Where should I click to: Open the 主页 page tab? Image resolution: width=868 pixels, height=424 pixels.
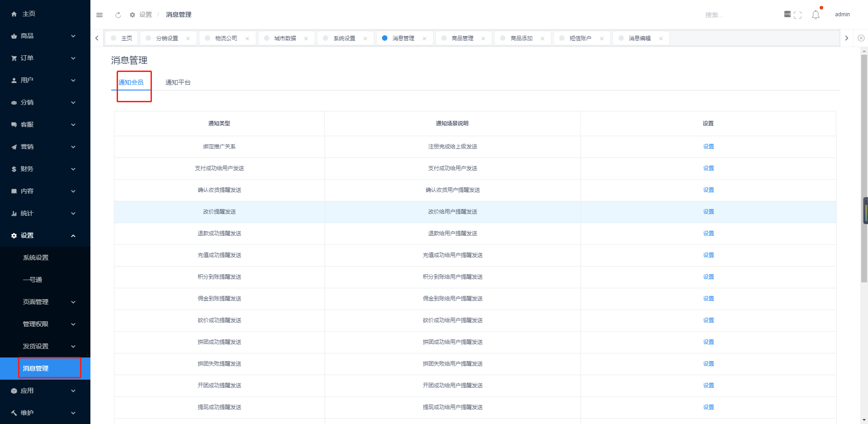(122, 38)
